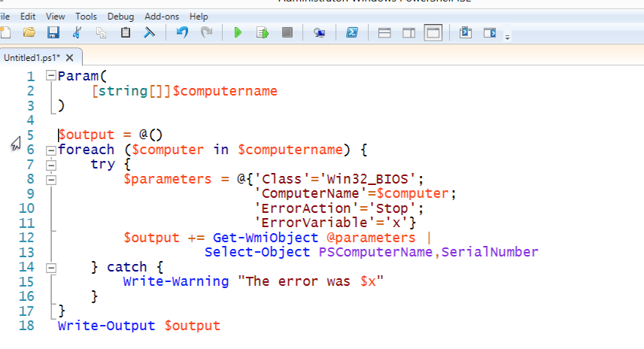Open New Remote PowerShell Tab icon
The image size is (644, 349).
tap(320, 32)
